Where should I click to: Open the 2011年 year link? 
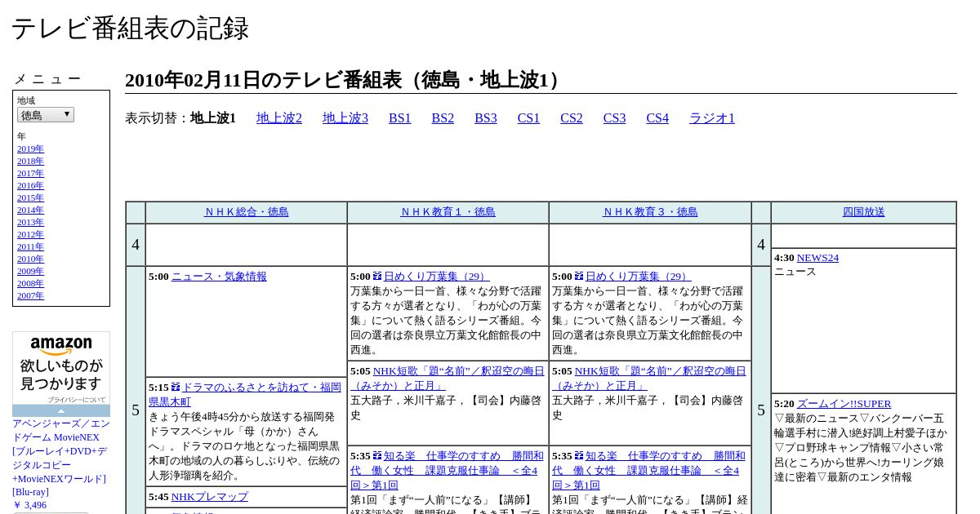30,247
